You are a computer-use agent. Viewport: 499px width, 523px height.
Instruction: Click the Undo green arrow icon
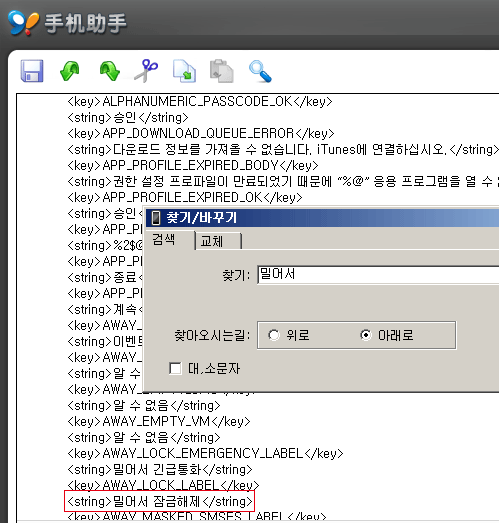70,71
